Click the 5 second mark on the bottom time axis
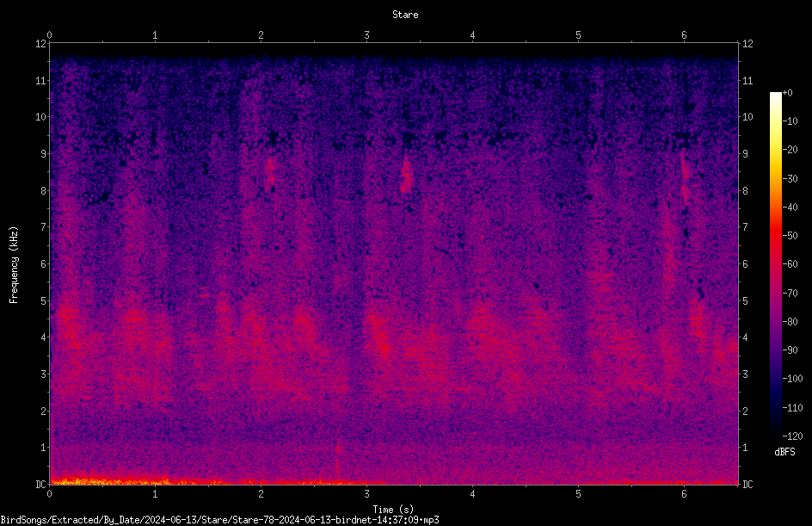Screen dimensions: 812x526 point(578,494)
